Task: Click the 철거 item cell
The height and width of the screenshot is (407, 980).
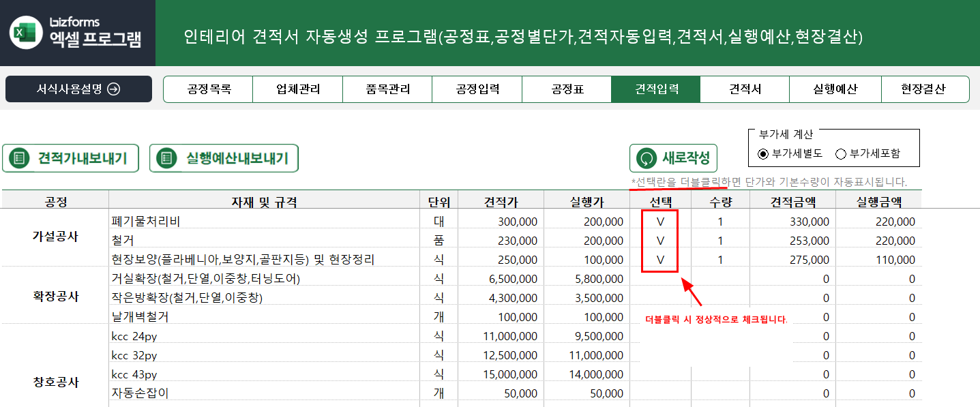Action: coord(263,240)
